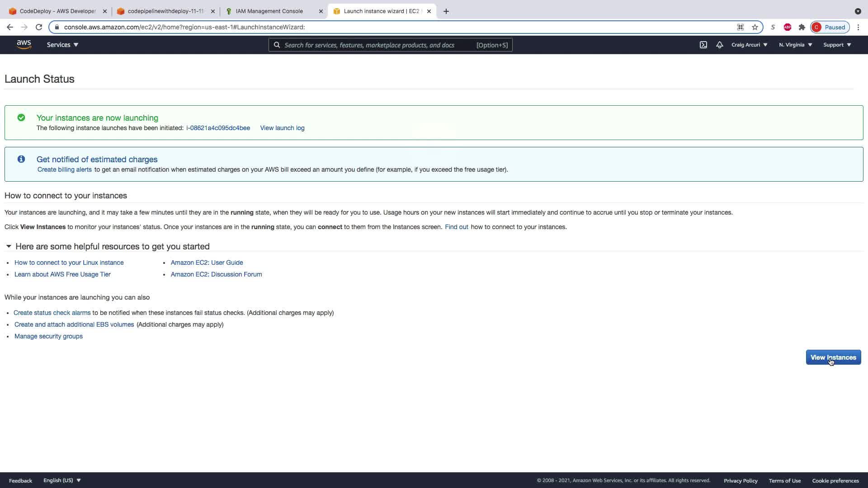
Task: Switch to the IAM Management Console tab
Action: 269,11
